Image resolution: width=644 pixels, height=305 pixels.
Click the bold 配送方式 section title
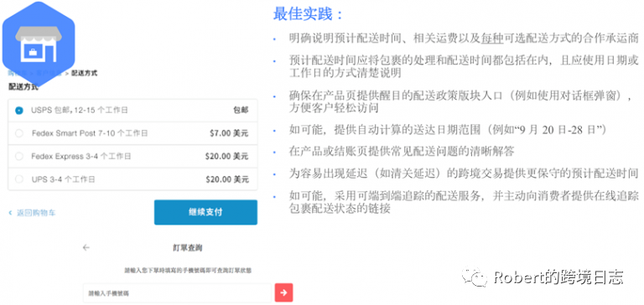click(23, 87)
